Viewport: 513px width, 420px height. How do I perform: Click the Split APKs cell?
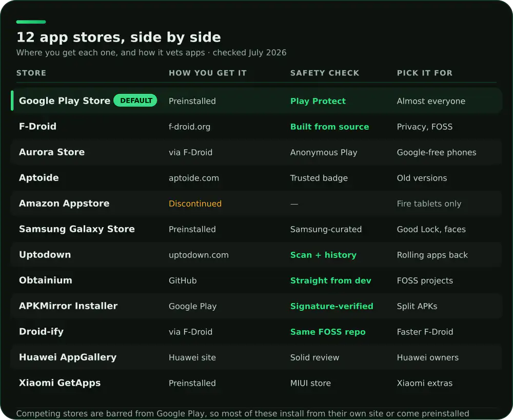(417, 306)
